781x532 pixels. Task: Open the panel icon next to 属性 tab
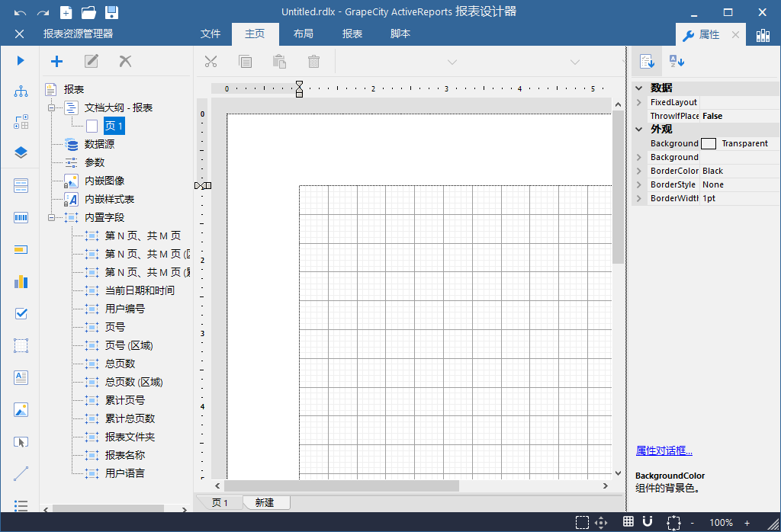pos(763,35)
